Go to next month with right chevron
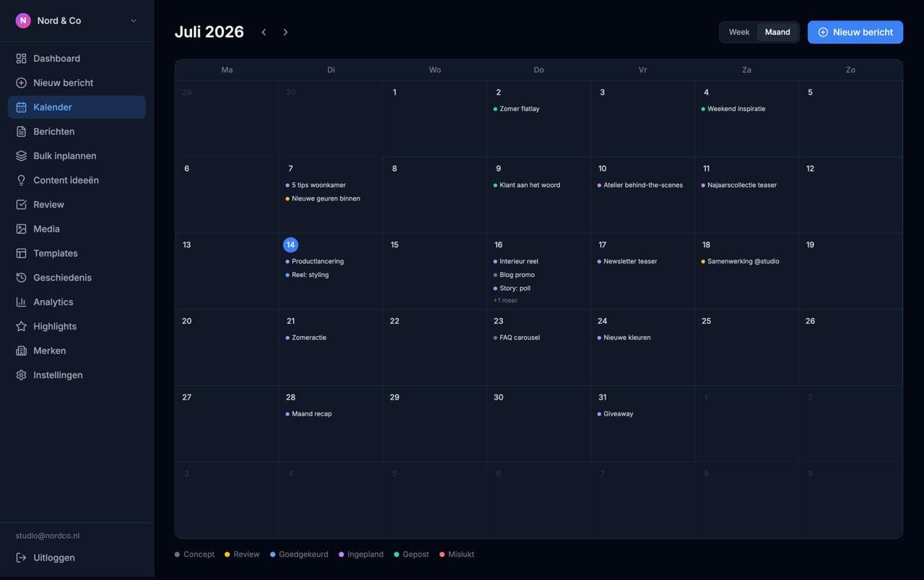This screenshot has height=580, width=924. point(285,32)
